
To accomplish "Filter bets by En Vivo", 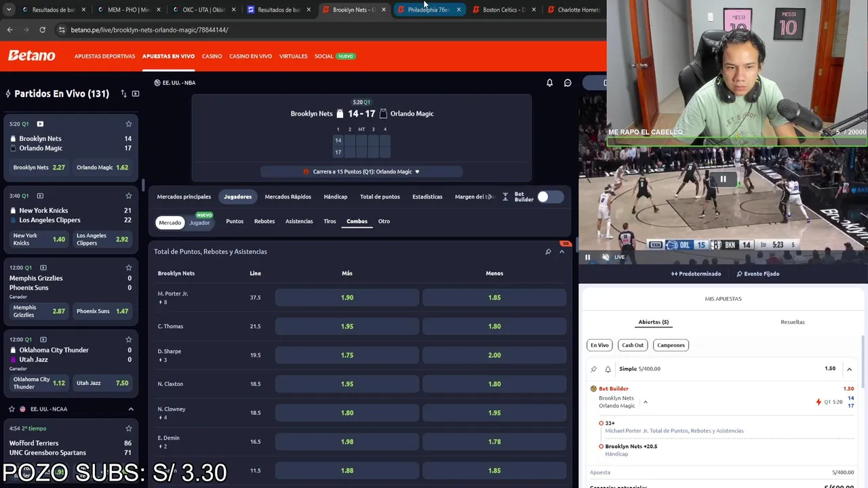I will (599, 345).
